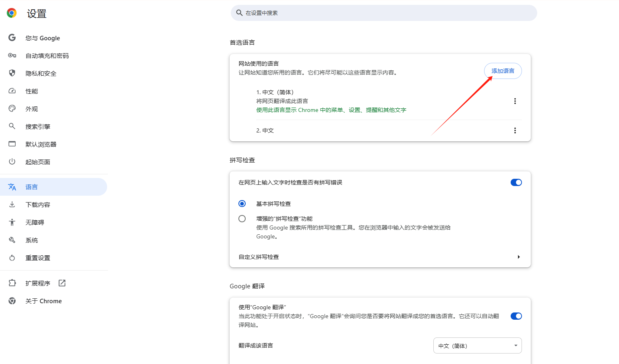Click 将网页翻译成此语言 text
Viewport: 619px width, 364px height.
pyautogui.click(x=282, y=101)
